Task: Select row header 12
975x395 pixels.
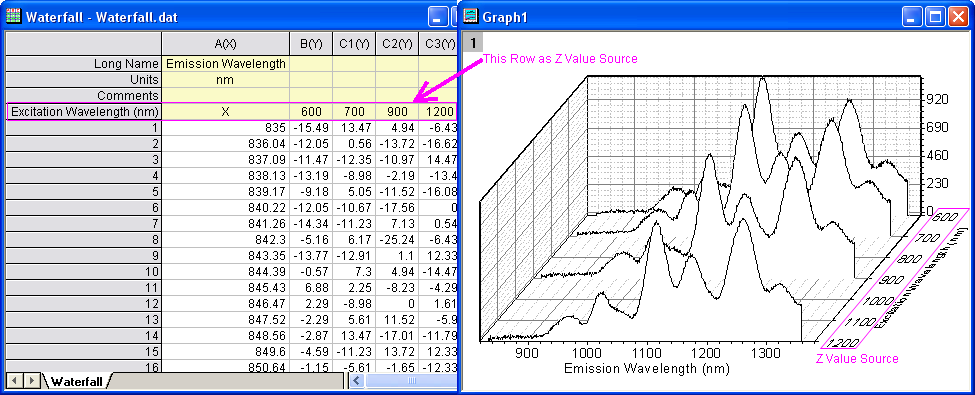Action: tap(83, 303)
